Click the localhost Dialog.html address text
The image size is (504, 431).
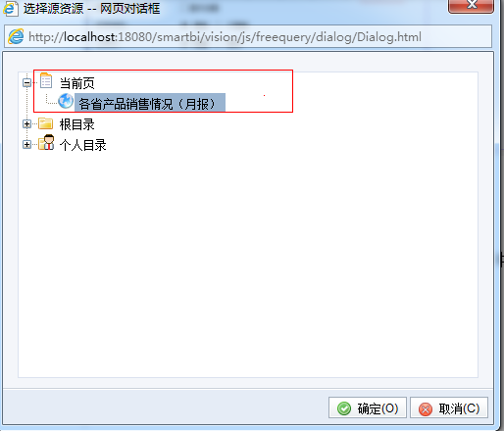pos(226,37)
